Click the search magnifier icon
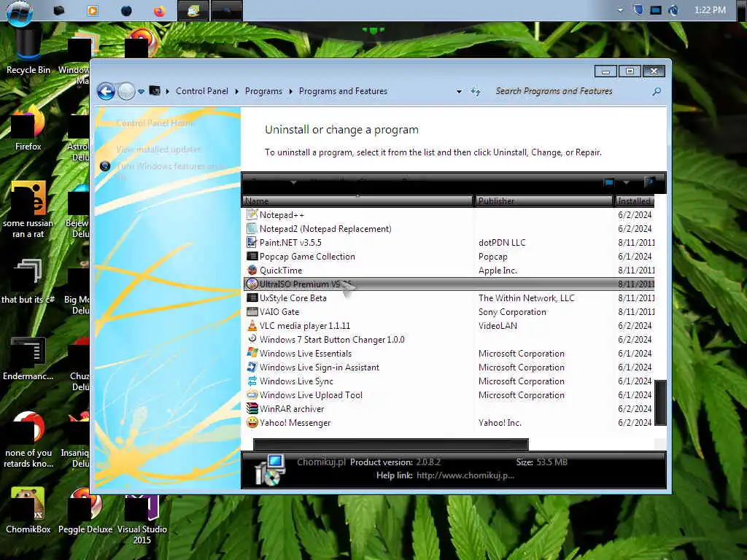The height and width of the screenshot is (560, 747). click(x=657, y=91)
